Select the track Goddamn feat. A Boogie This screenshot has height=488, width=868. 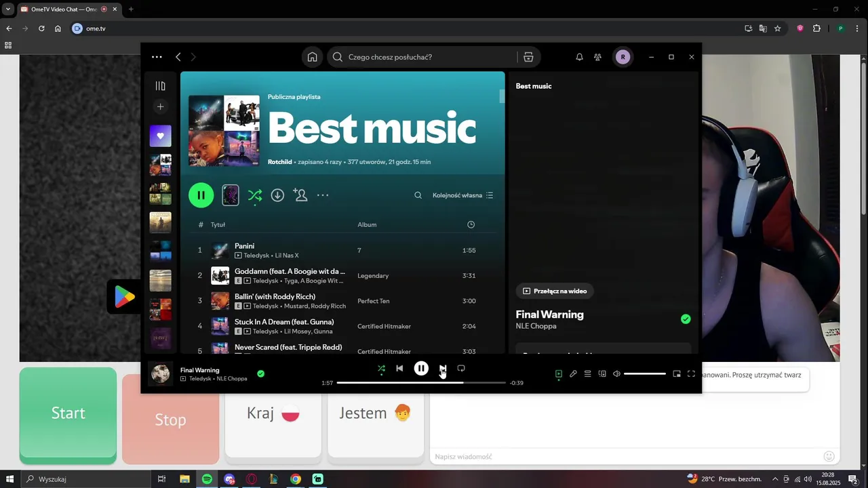coord(290,271)
